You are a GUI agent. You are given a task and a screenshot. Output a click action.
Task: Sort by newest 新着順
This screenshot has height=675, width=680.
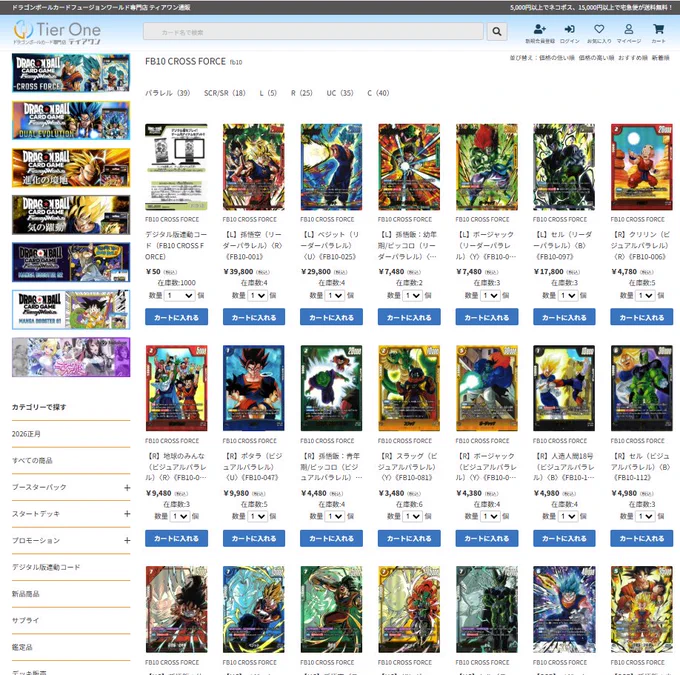660,58
